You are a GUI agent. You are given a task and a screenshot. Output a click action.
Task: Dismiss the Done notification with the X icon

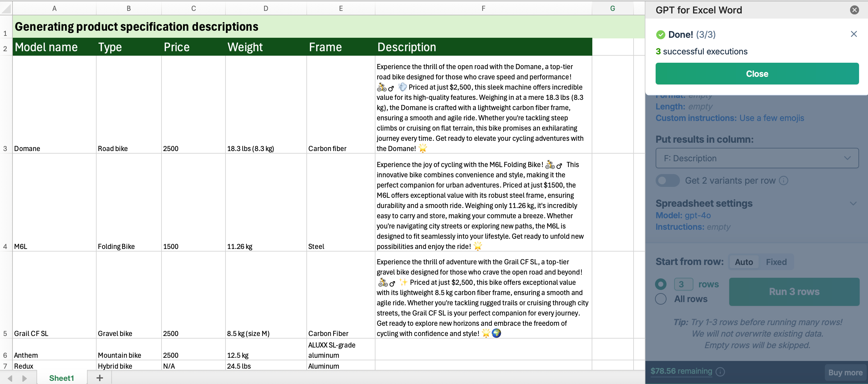click(x=854, y=34)
